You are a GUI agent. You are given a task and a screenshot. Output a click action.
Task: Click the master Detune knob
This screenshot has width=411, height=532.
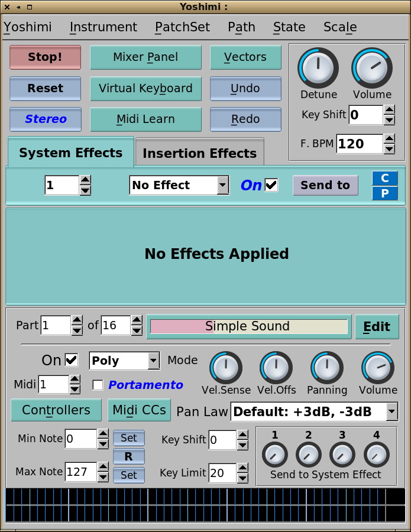318,68
